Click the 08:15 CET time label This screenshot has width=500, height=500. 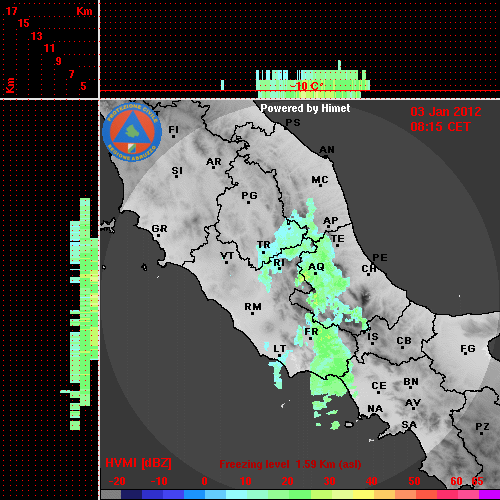[440, 127]
